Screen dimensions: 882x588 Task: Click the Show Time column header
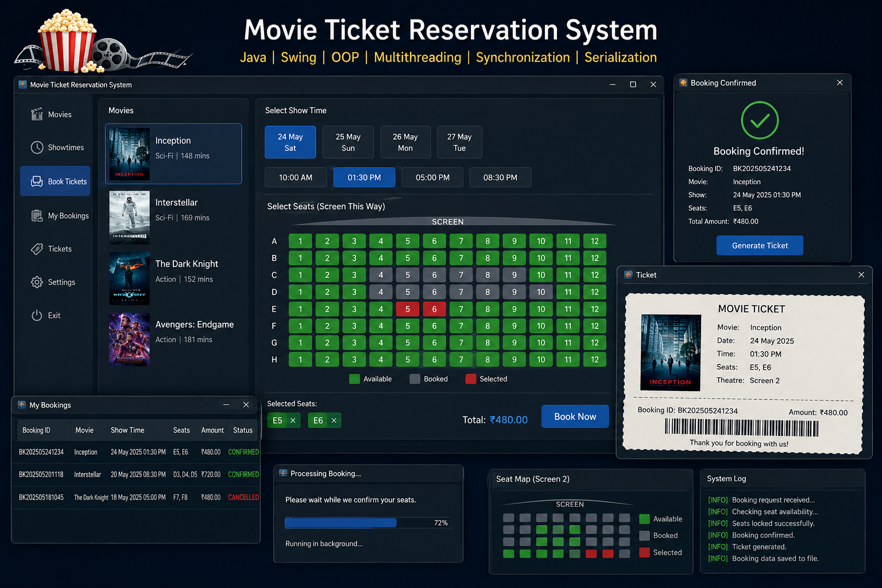127,430
